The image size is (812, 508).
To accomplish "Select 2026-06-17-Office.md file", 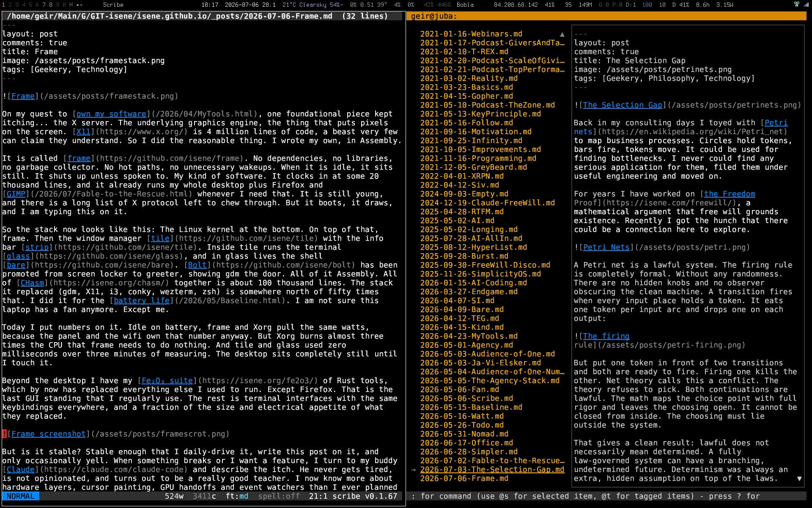I will (x=466, y=443).
